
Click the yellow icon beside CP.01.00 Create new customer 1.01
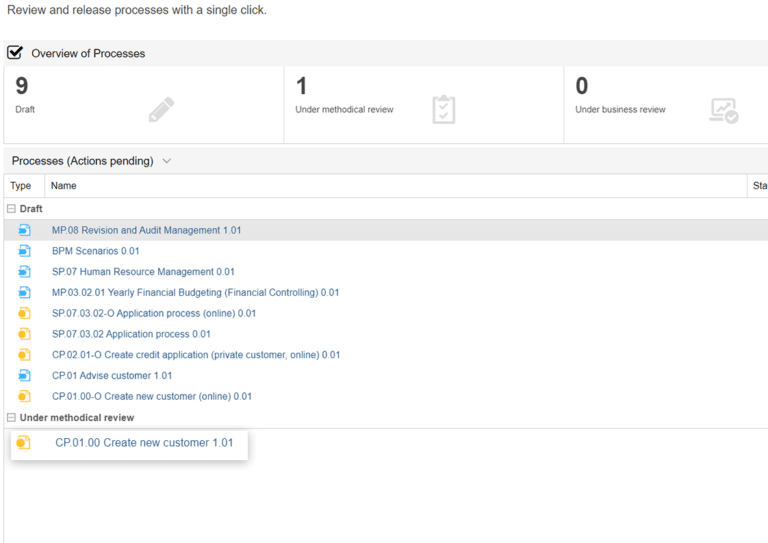click(23, 443)
